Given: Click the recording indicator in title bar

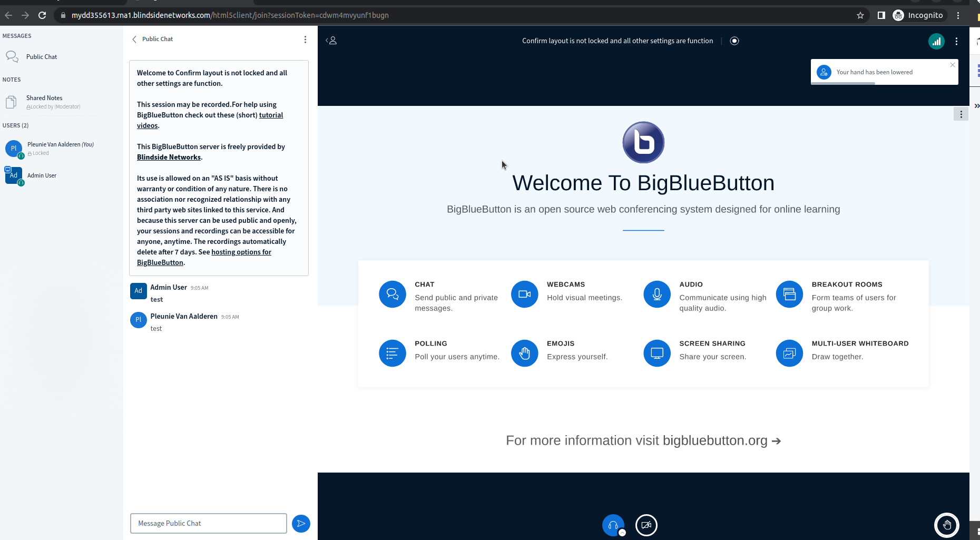Looking at the screenshot, I should click(734, 41).
